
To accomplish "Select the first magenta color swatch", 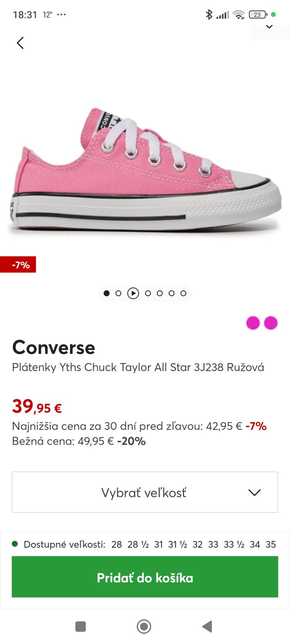I will point(253,323).
